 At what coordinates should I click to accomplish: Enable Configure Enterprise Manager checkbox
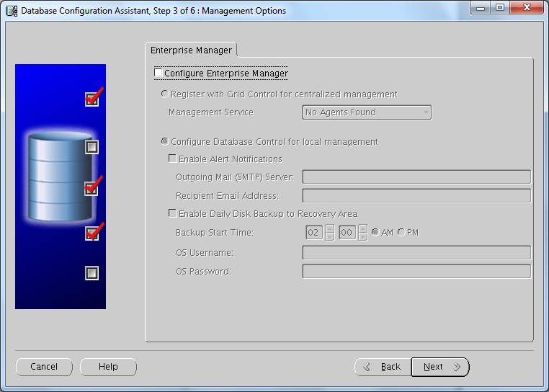(x=159, y=73)
